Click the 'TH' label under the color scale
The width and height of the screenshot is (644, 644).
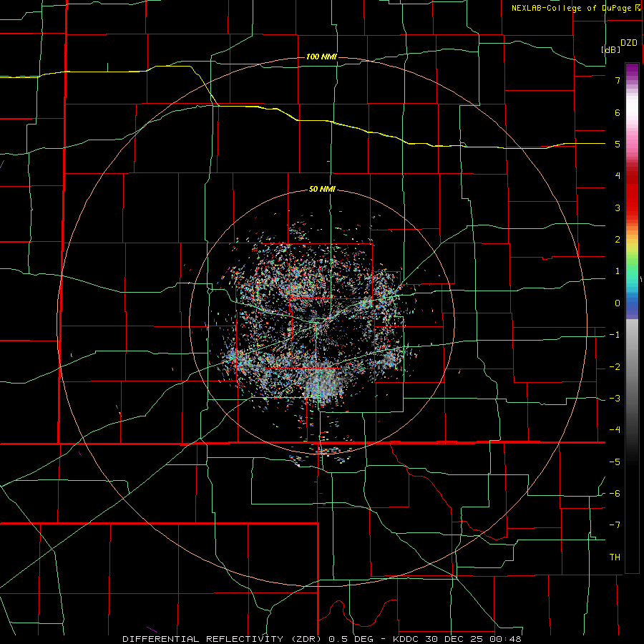615,557
